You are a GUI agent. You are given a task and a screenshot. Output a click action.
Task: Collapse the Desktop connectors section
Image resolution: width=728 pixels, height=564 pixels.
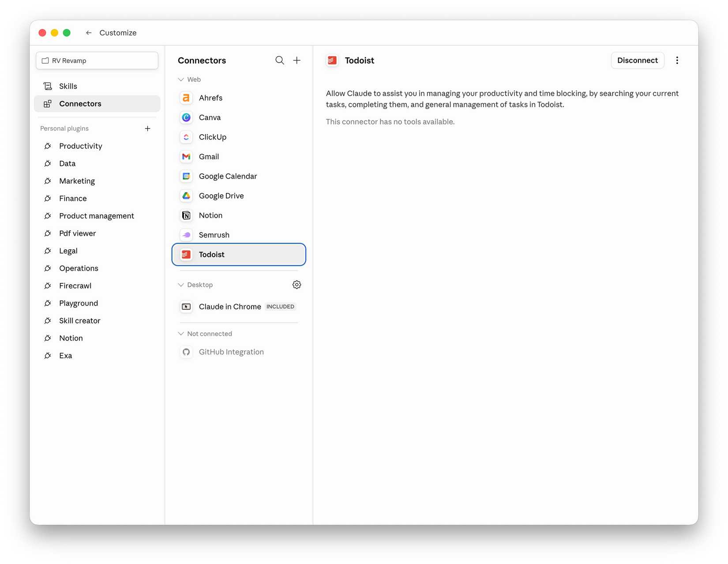(x=181, y=285)
